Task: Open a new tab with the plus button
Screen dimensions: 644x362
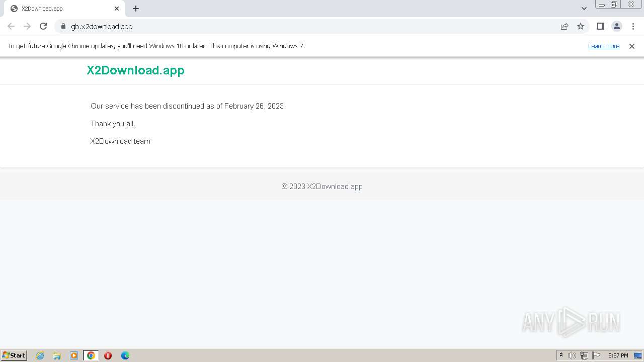Action: 136,9
